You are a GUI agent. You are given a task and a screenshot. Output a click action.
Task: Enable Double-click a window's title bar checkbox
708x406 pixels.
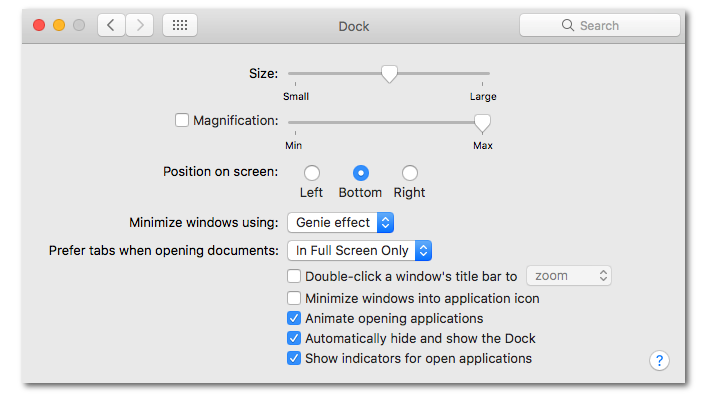[x=294, y=277]
